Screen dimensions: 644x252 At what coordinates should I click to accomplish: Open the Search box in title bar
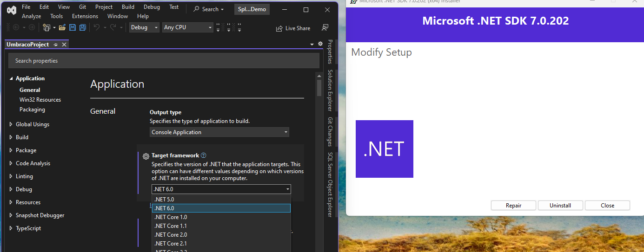208,9
